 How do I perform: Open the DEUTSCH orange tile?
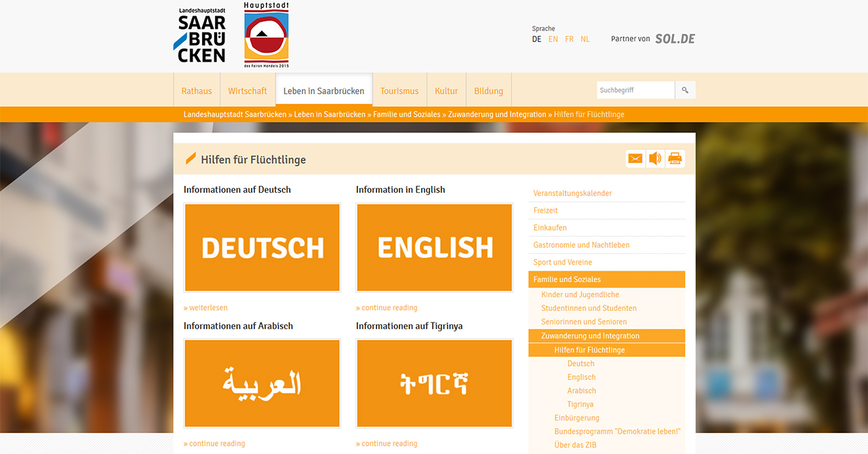click(262, 248)
